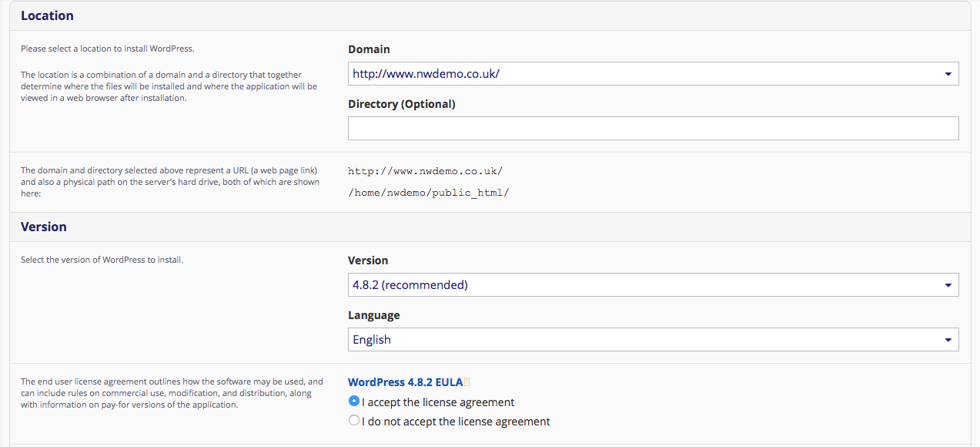Image resolution: width=980 pixels, height=447 pixels.
Task: Choose the 'I do not accept' radio button
Action: (354, 421)
